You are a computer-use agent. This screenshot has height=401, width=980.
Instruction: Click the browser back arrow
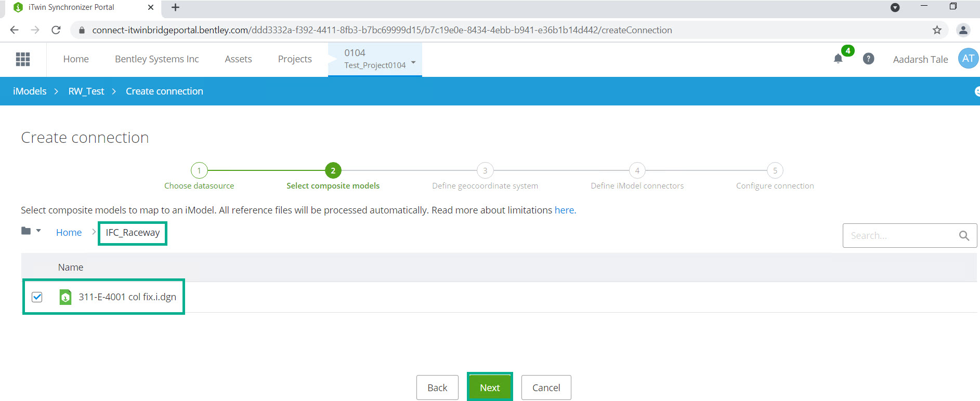15,30
